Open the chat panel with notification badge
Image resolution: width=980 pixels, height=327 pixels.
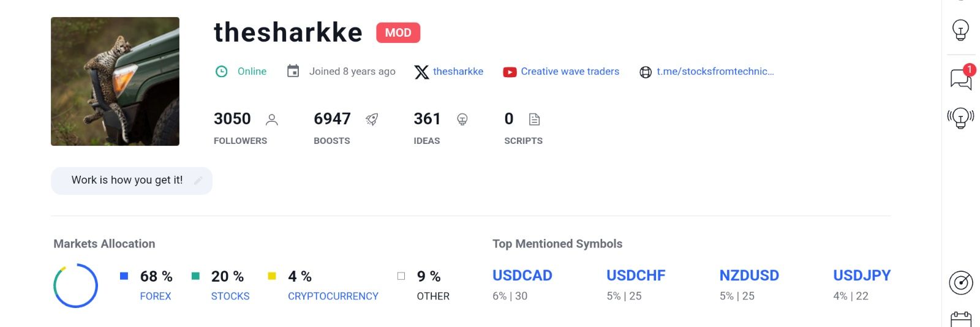point(960,79)
